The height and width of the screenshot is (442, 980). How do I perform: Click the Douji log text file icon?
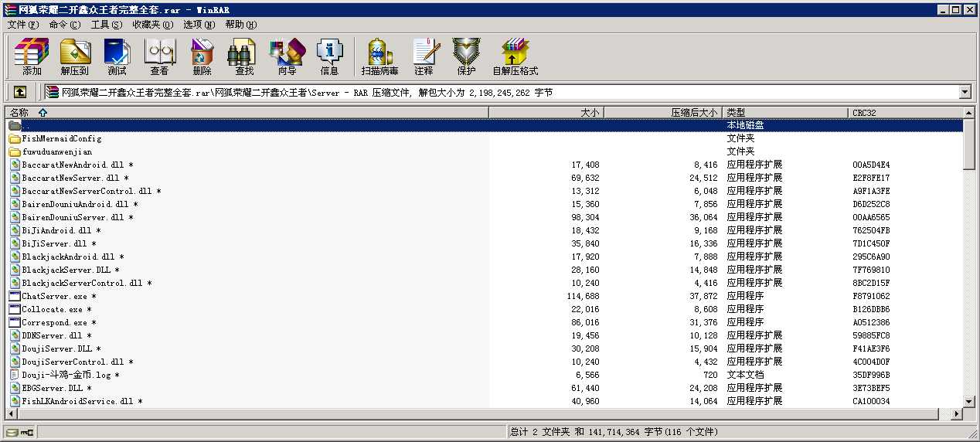15,375
